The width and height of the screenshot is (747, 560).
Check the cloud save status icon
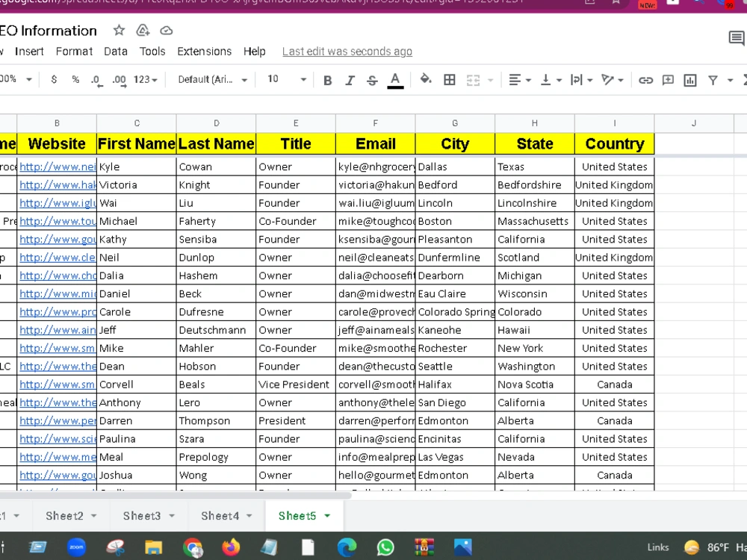(166, 31)
